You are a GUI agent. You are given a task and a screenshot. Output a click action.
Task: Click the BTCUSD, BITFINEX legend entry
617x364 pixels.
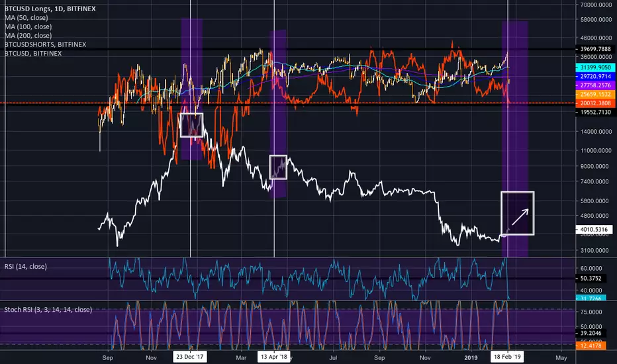[33, 54]
